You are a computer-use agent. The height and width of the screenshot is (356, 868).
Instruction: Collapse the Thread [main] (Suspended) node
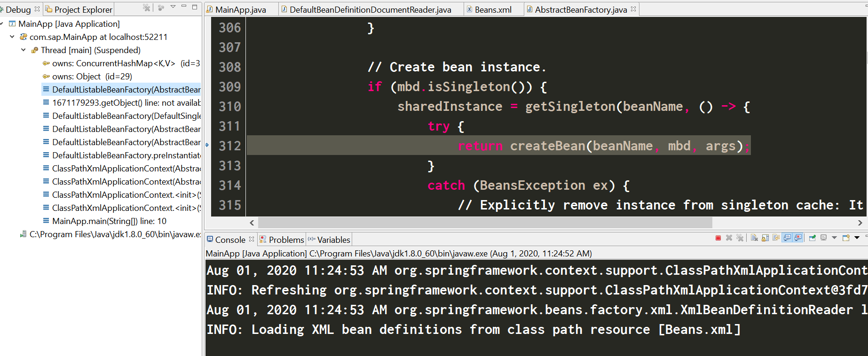[x=24, y=50]
